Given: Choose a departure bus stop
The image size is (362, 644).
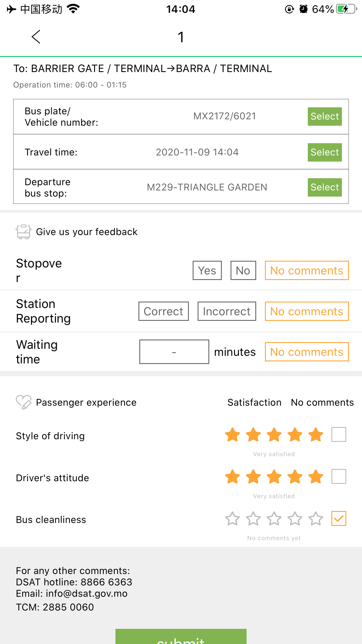Looking at the screenshot, I should click(x=325, y=187).
